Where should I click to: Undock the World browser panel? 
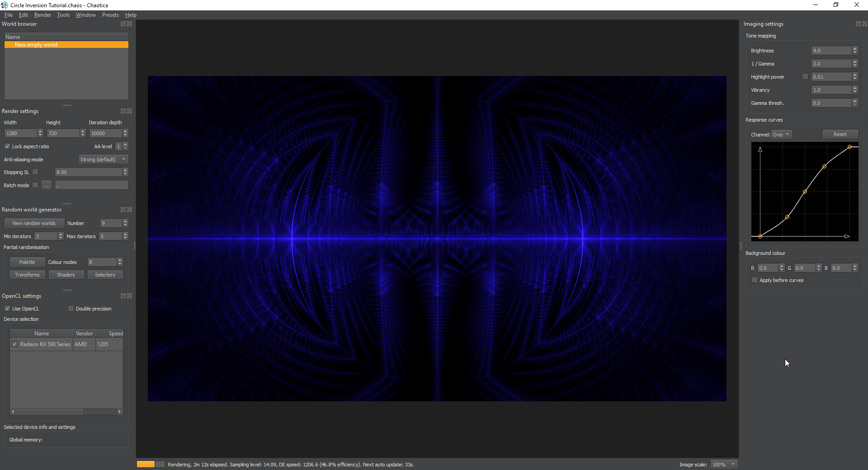(x=123, y=24)
